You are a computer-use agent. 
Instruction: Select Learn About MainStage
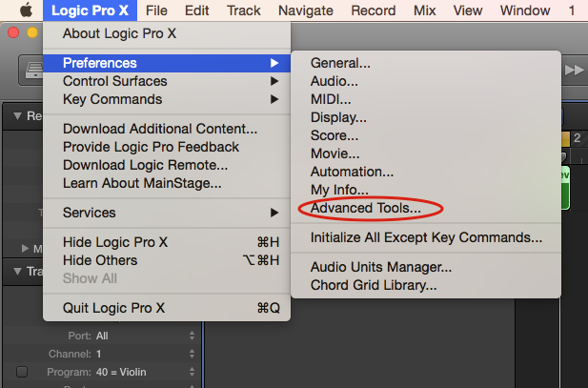167,183
